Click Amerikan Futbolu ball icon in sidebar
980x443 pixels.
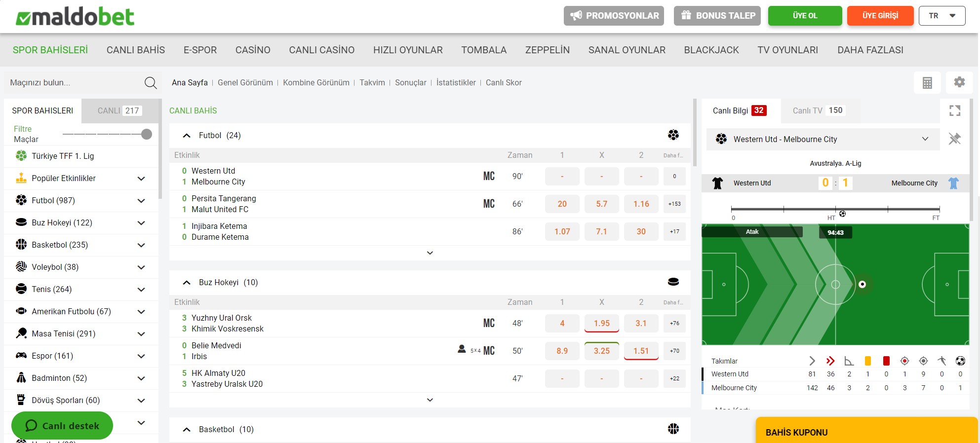click(21, 311)
